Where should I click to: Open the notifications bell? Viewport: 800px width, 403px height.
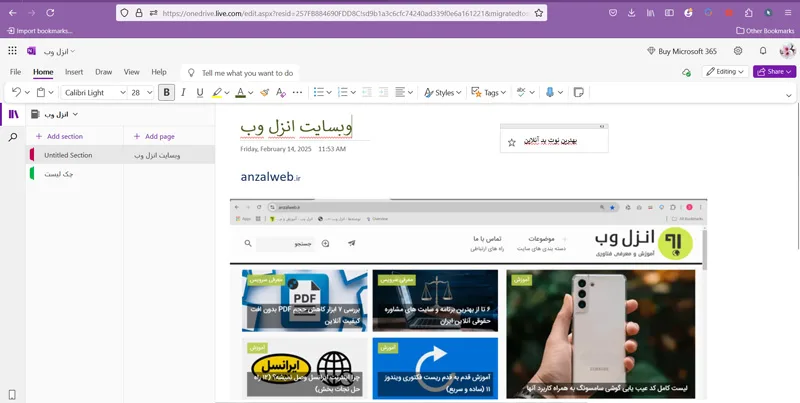(763, 51)
